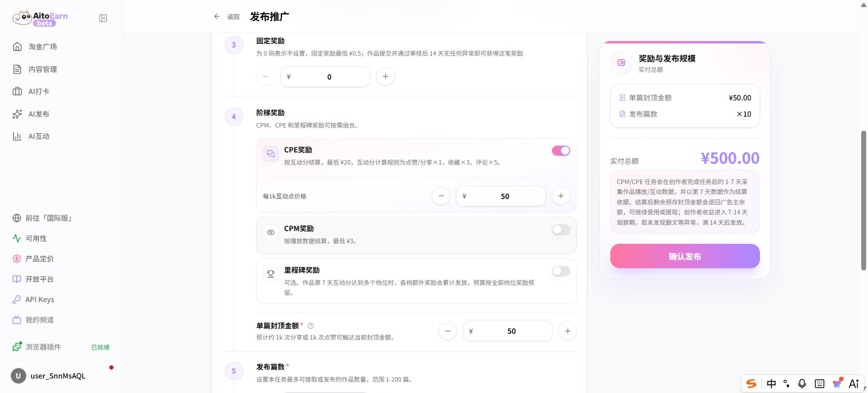Click the 固定奖励 amount input field
This screenshot has height=393, width=868.
[325, 77]
